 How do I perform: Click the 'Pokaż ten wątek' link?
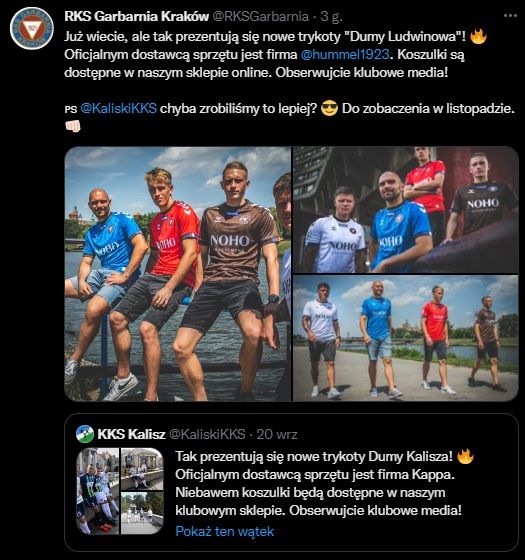[x=225, y=531]
